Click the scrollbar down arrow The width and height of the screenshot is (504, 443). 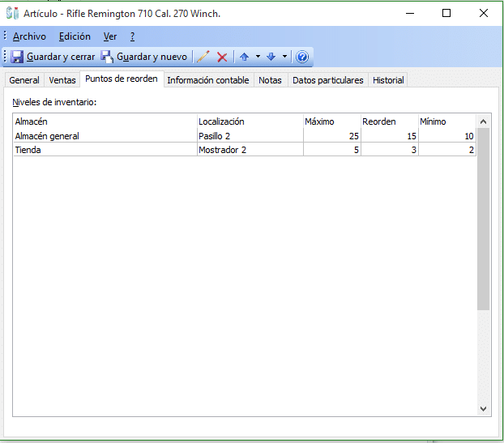coord(483,409)
